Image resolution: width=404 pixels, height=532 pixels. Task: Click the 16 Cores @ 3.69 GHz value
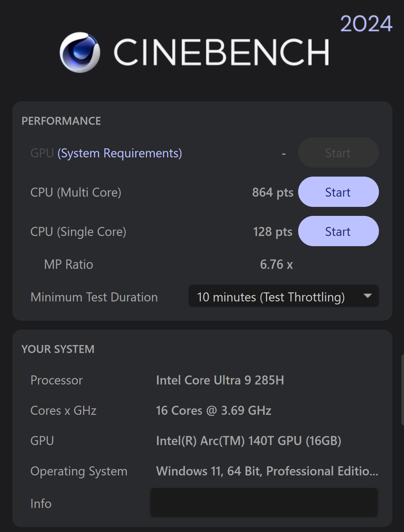pos(214,410)
